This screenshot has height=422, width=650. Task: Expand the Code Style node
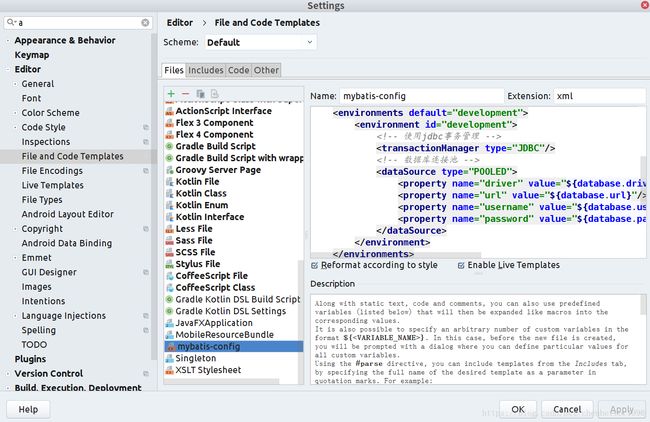click(15, 127)
